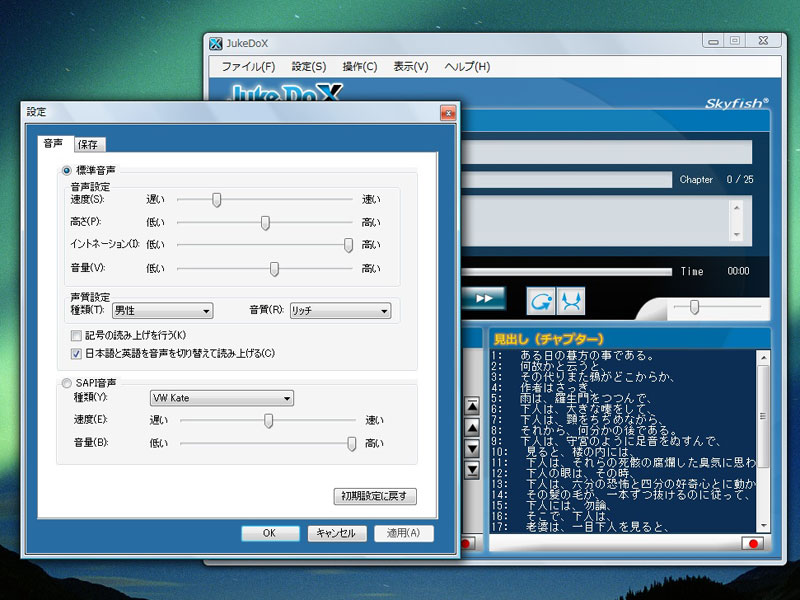Open the ファイル(F) menu

pos(248,67)
